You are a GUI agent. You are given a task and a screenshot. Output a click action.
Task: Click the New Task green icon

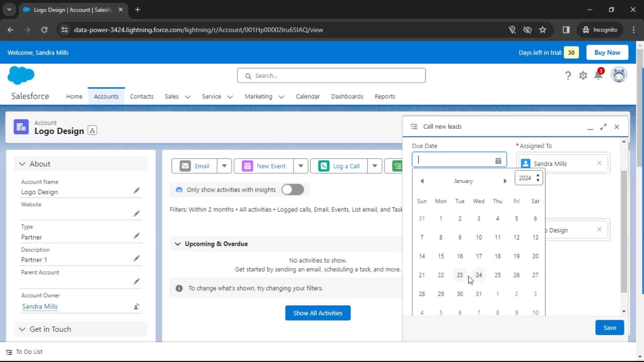[397, 166]
